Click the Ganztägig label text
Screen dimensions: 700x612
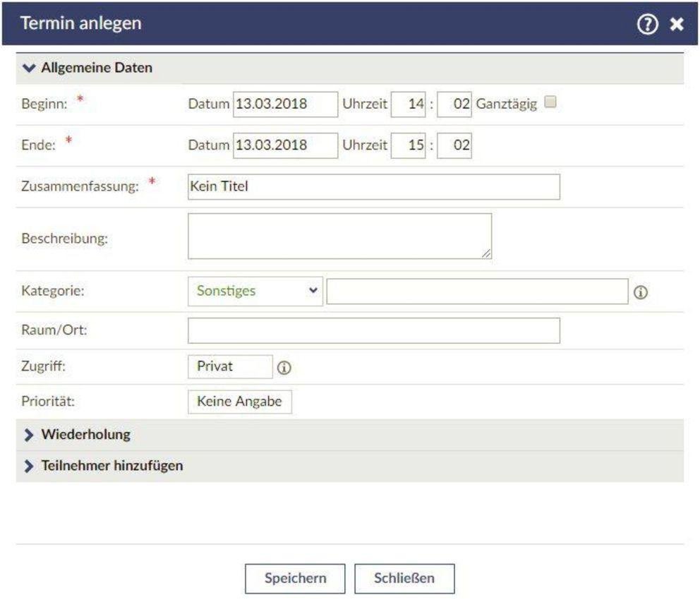[x=506, y=104]
